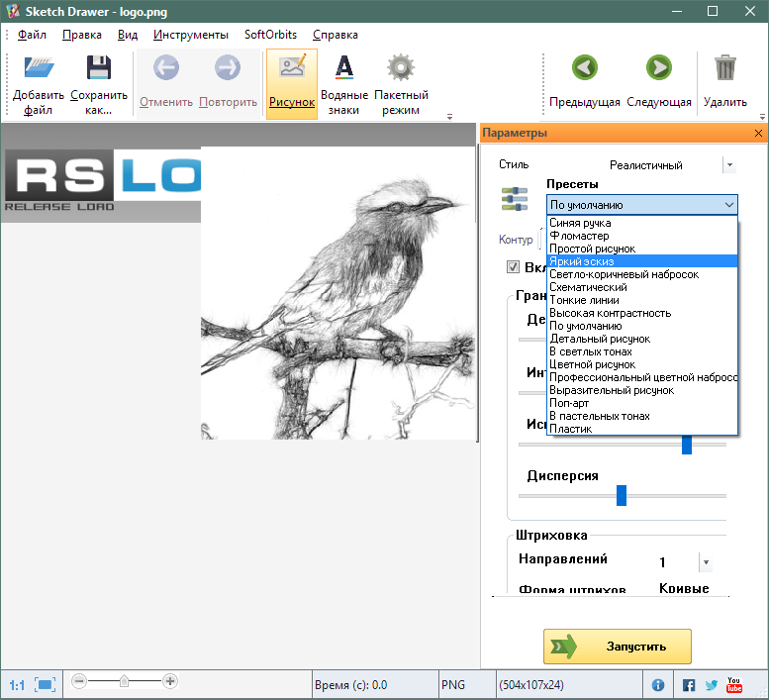Screen dimensions: 769x700
Task: Open the Направлений dropdown arrow
Action: [706, 562]
